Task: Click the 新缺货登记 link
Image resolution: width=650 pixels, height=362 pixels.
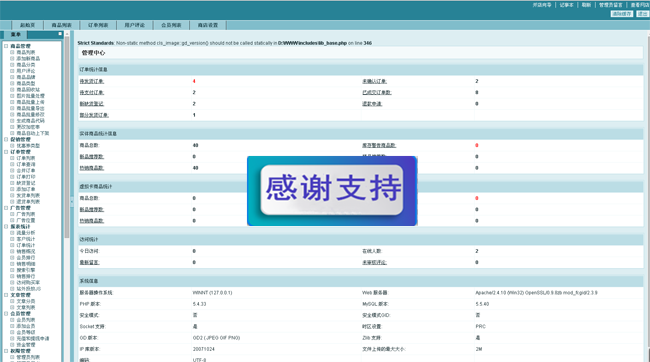Action: (x=92, y=104)
